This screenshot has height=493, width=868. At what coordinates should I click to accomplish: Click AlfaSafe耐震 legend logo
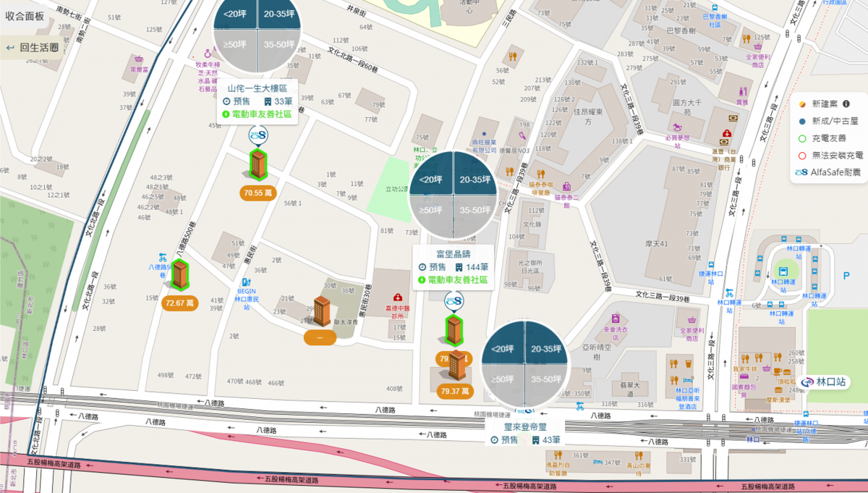coord(800,172)
